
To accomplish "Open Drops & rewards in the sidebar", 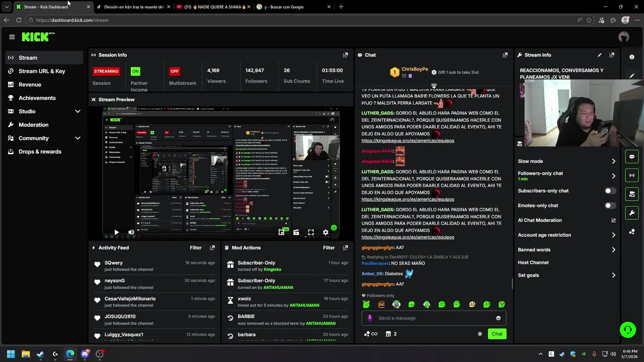I will [44, 152].
